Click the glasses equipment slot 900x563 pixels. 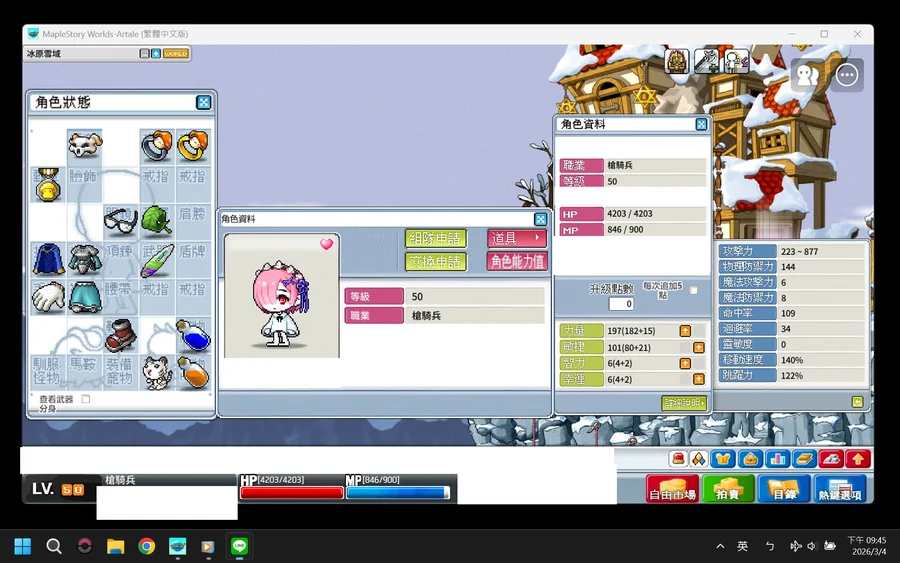pos(120,220)
